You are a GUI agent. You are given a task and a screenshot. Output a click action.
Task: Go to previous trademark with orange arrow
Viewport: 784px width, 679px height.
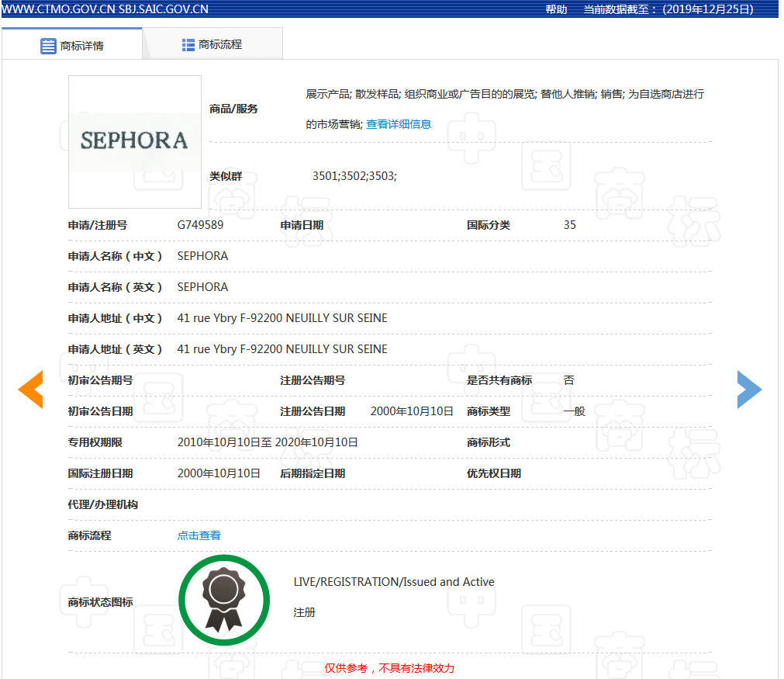click(x=31, y=390)
